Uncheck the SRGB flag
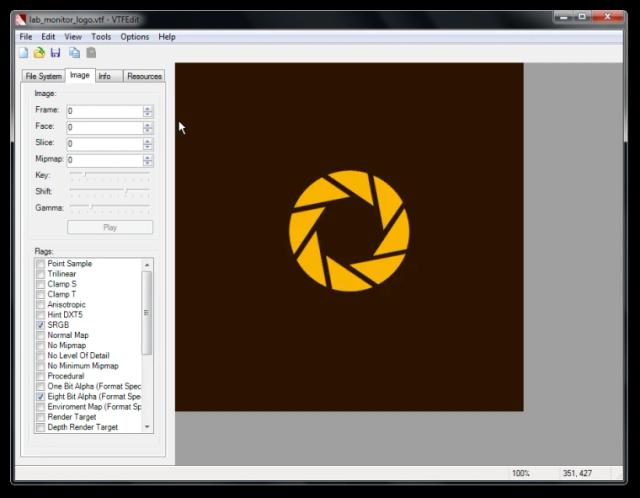 pyautogui.click(x=40, y=325)
